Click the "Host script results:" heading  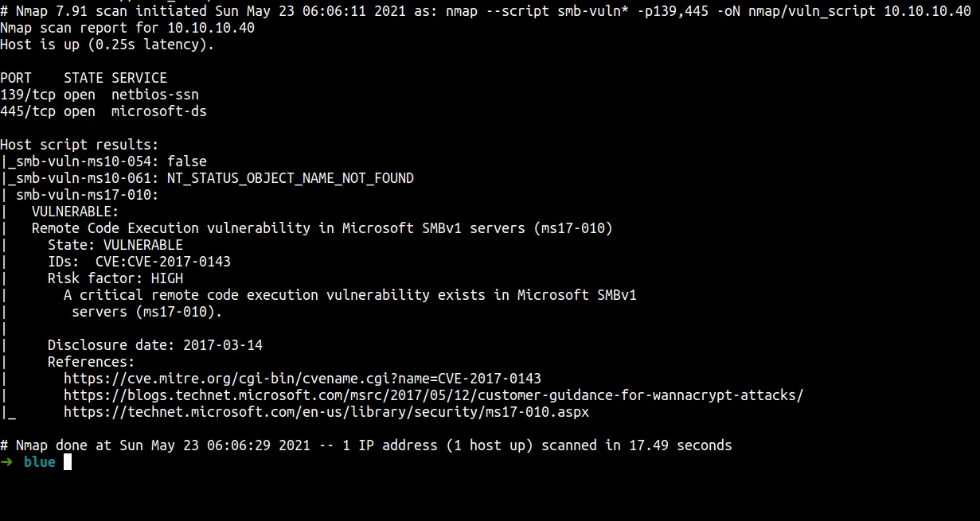coord(80,145)
